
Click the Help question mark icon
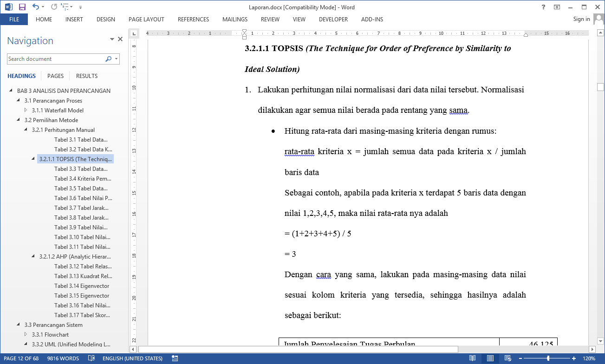click(x=543, y=7)
